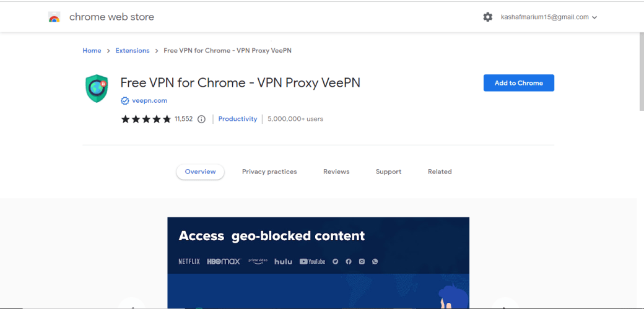The height and width of the screenshot is (309, 644).
Task: Click the five-star rating display
Action: [146, 119]
